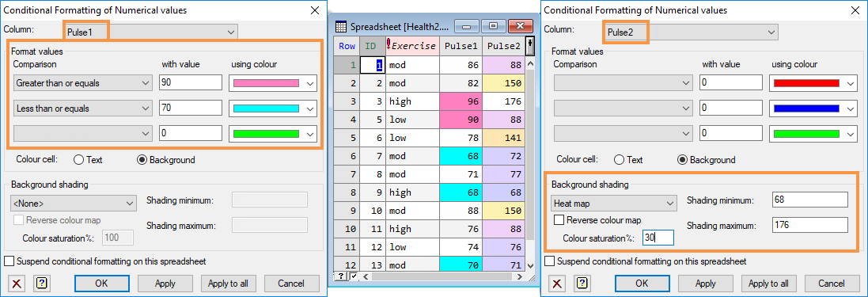Select Text radio in Pulse2 dialog
868x297 pixels.
pos(619,160)
